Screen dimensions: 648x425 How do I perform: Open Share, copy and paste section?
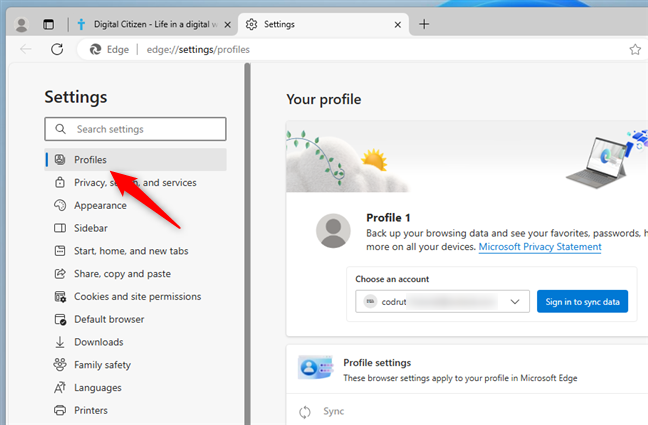136,273
